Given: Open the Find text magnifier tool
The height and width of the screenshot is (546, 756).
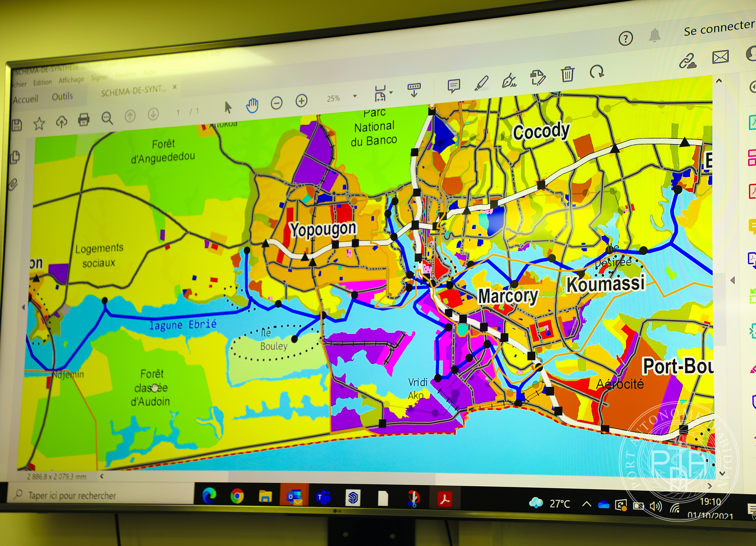Looking at the screenshot, I should tap(107, 118).
